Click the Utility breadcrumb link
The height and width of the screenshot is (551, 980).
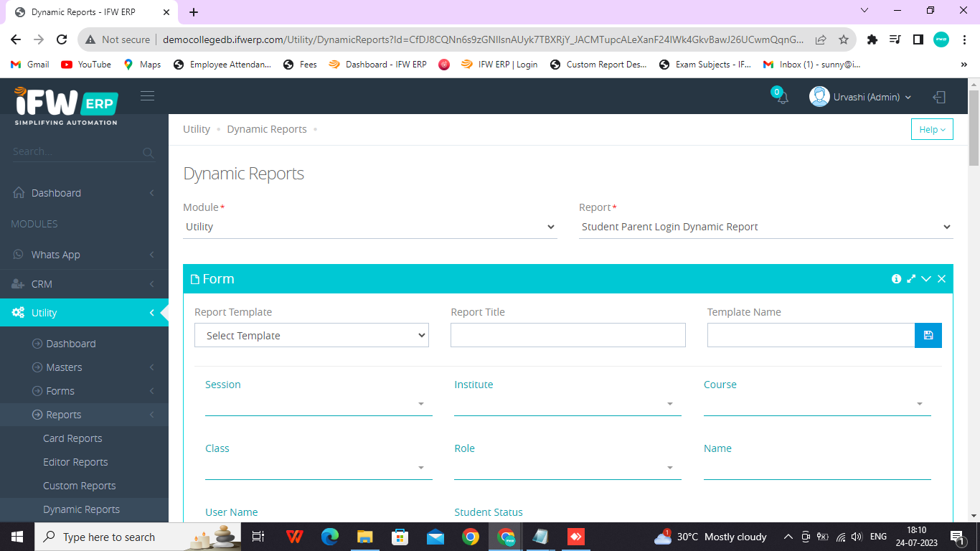(x=197, y=129)
